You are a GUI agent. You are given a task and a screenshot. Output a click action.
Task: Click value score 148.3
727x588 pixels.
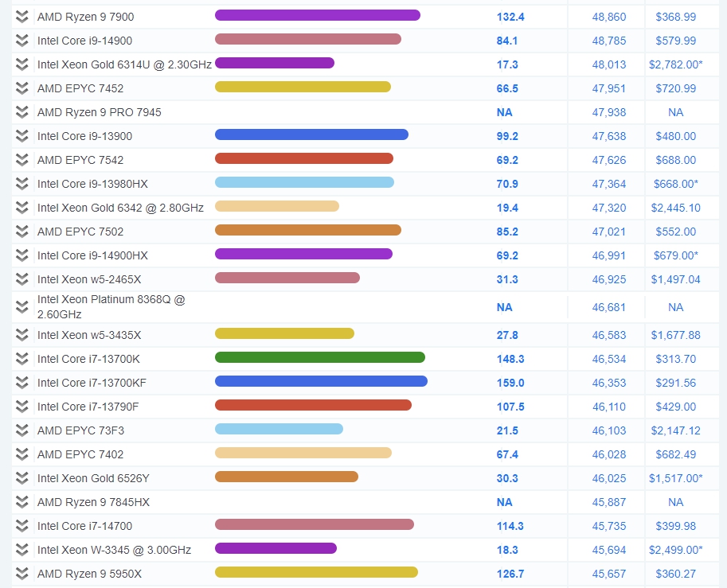pyautogui.click(x=510, y=359)
